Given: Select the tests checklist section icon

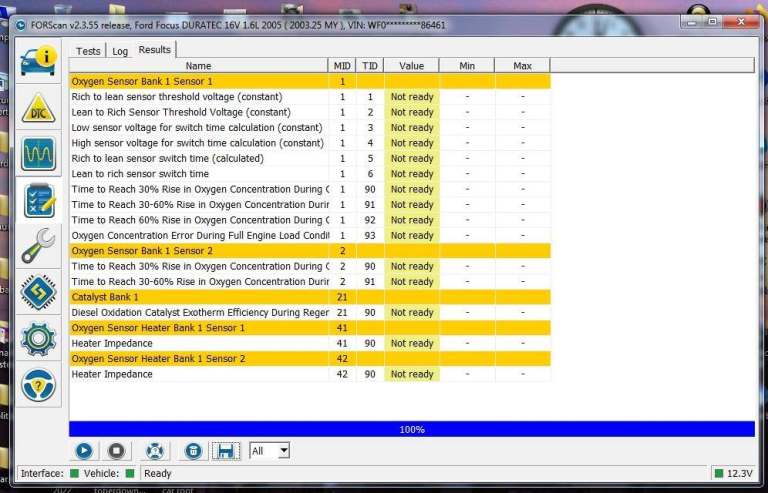Looking at the screenshot, I should [38, 201].
